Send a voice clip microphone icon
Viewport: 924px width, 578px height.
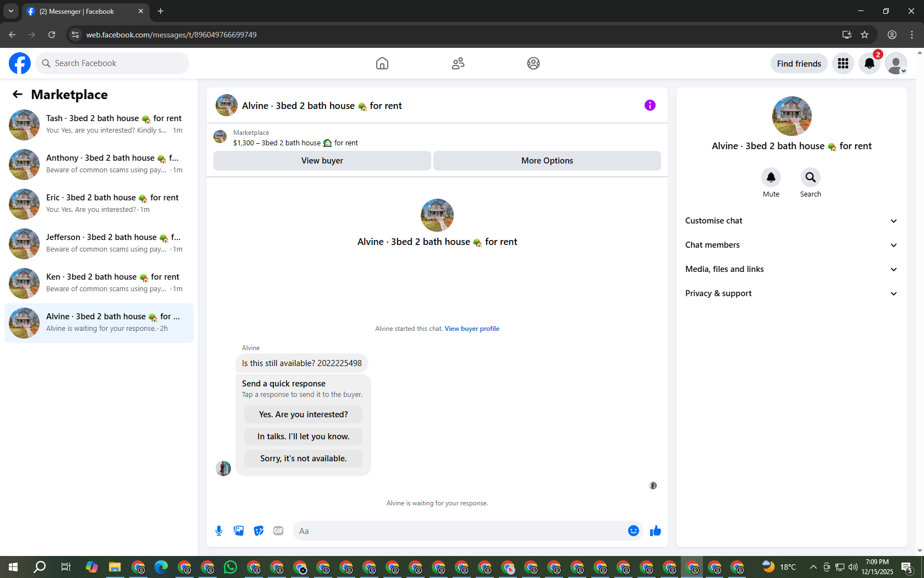[219, 531]
